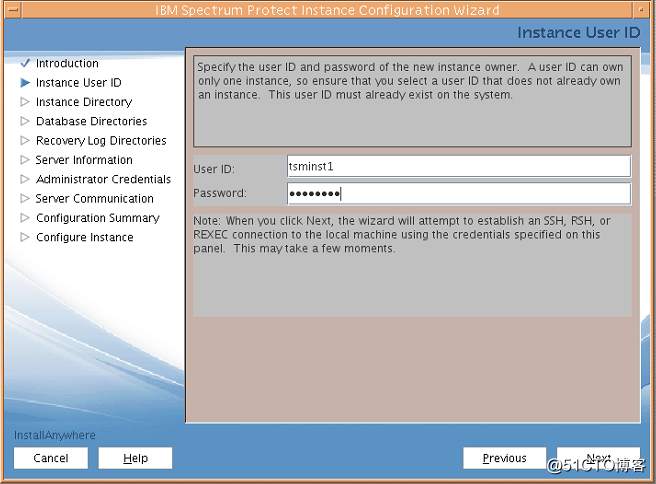The height and width of the screenshot is (484, 656).
Task: Select the Configuration Summary step label
Action: pyautogui.click(x=98, y=218)
